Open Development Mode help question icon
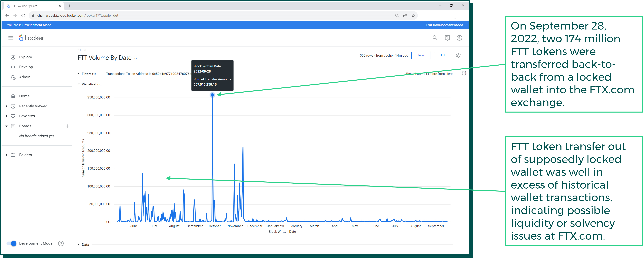The width and height of the screenshot is (644, 258). point(61,243)
